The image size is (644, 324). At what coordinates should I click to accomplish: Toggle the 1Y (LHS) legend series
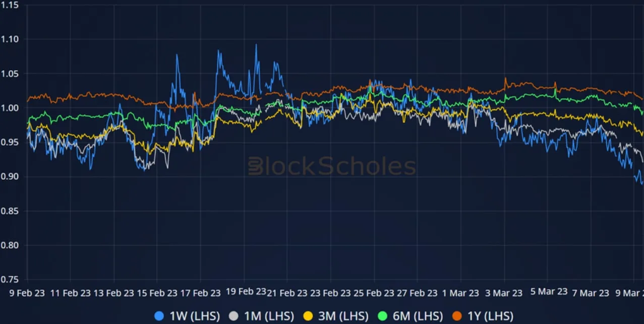click(482, 316)
